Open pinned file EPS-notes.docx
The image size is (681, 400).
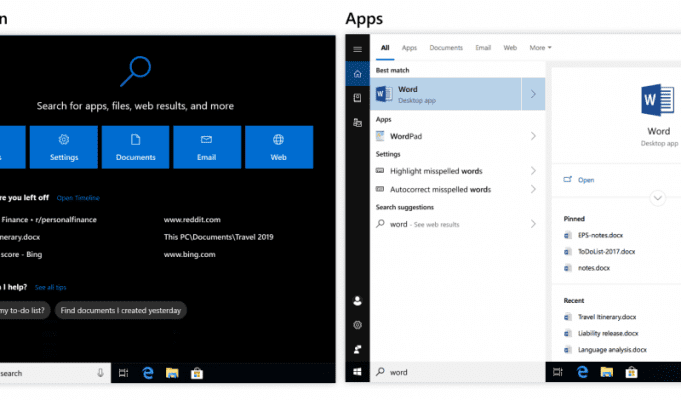[600, 235]
